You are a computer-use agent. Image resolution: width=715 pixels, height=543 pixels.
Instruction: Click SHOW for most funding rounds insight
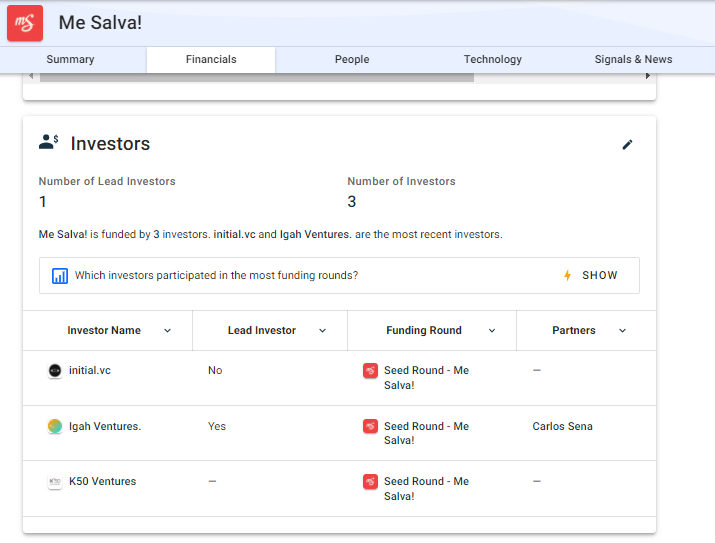pyautogui.click(x=600, y=275)
